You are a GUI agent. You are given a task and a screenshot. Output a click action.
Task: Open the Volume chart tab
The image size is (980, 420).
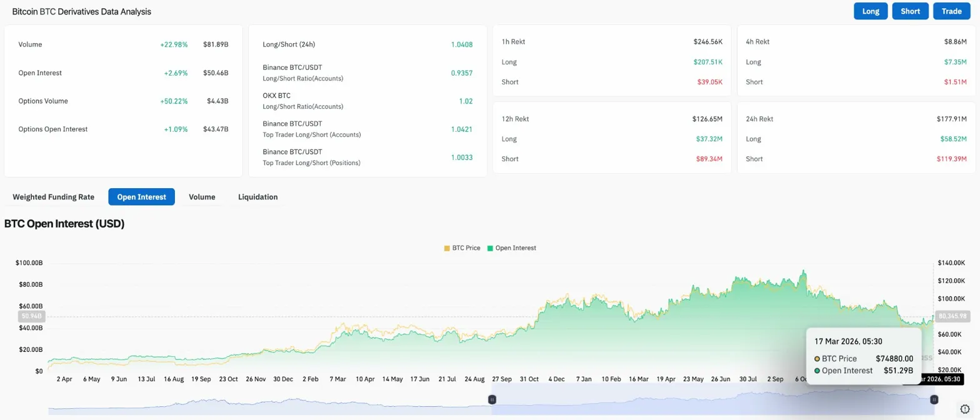[202, 197]
